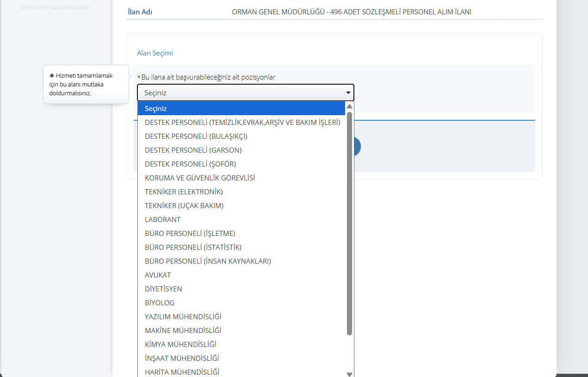Open the alt pozisyonlar Seçiniz dropdown
Image resolution: width=588 pixels, height=377 pixels.
tap(245, 93)
